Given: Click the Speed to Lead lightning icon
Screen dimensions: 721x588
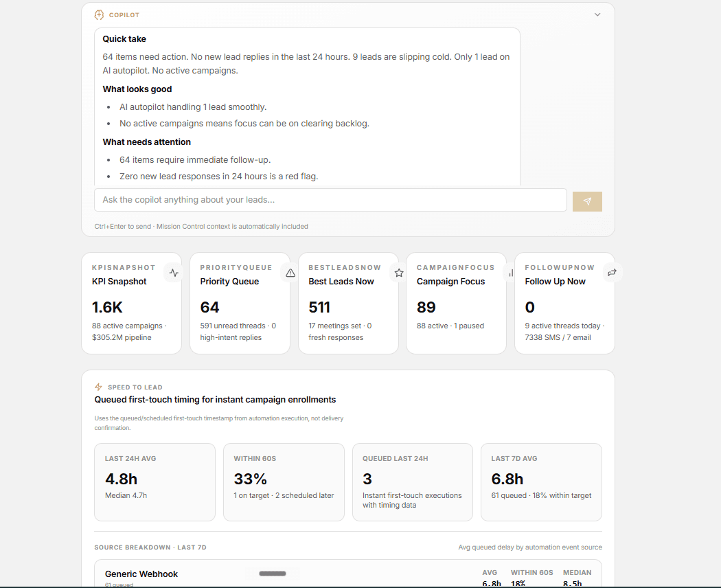Looking at the screenshot, I should (x=98, y=387).
